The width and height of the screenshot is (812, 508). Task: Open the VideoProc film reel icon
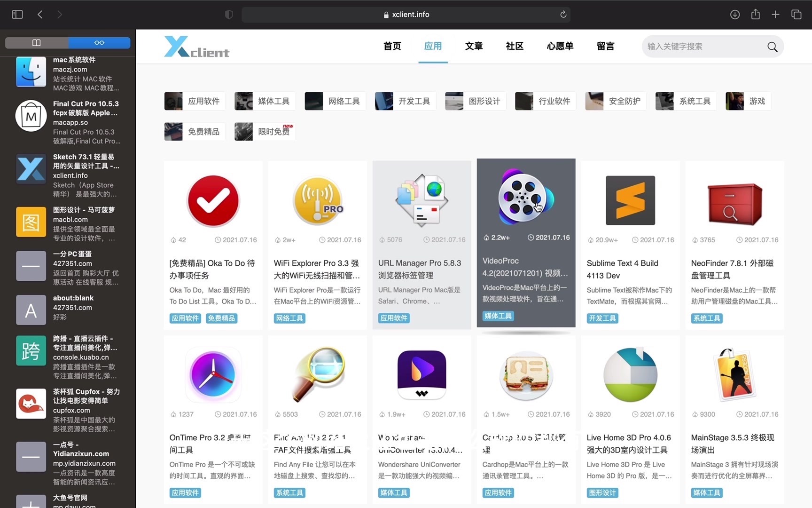pos(526,196)
